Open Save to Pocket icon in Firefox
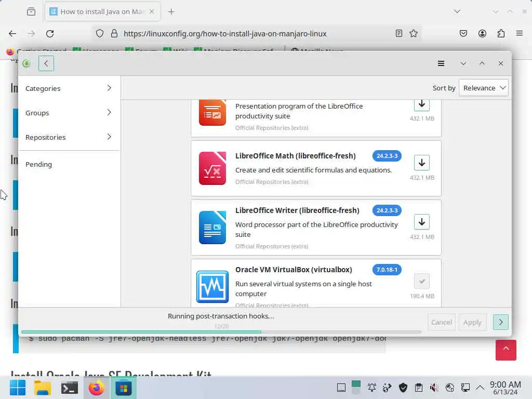The height and width of the screenshot is (399, 532). (x=463, y=33)
